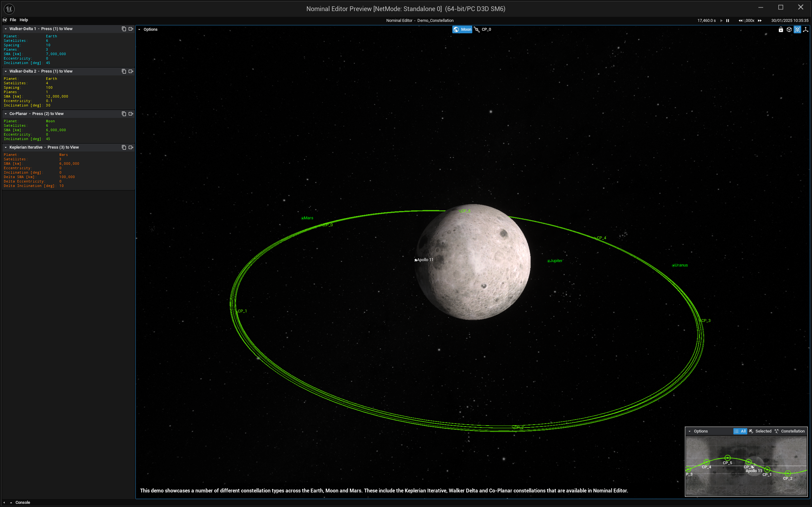Copy the Walker-Delta 1 constellation
Image resolution: width=812 pixels, height=507 pixels.
[x=124, y=29]
